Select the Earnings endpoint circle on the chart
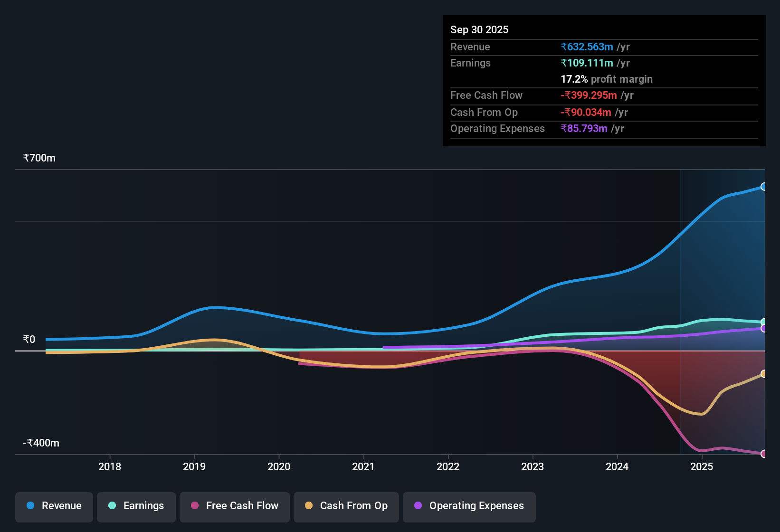Viewport: 780px width, 532px height. tap(763, 322)
